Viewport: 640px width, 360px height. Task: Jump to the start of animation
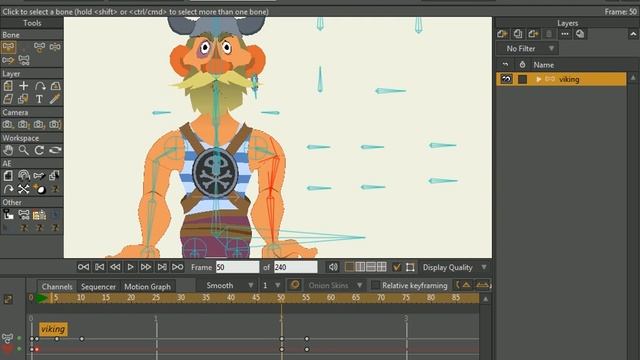point(83,267)
